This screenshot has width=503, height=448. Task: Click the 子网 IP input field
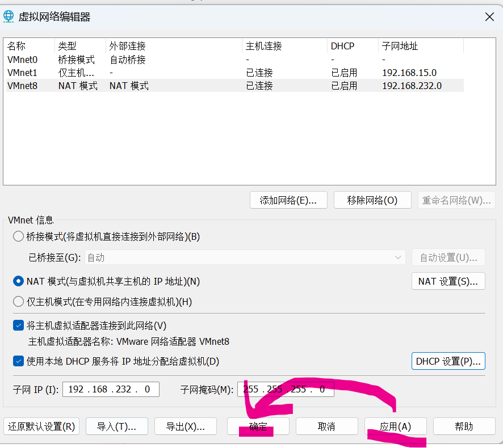click(111, 389)
